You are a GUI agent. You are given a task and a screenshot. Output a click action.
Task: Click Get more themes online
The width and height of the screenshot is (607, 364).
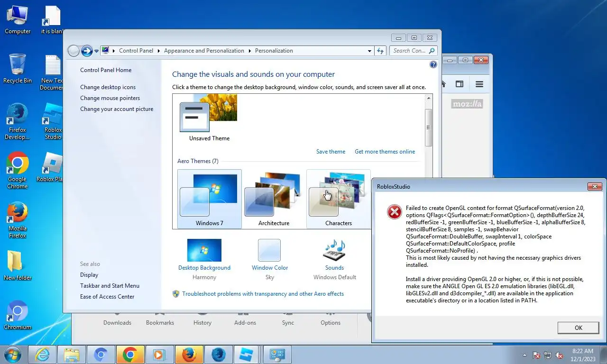coord(385,152)
